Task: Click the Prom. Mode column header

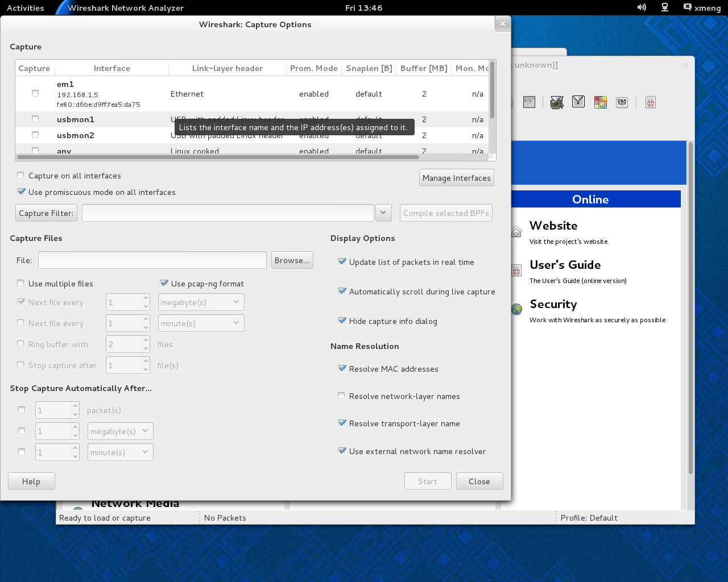Action: pos(314,68)
